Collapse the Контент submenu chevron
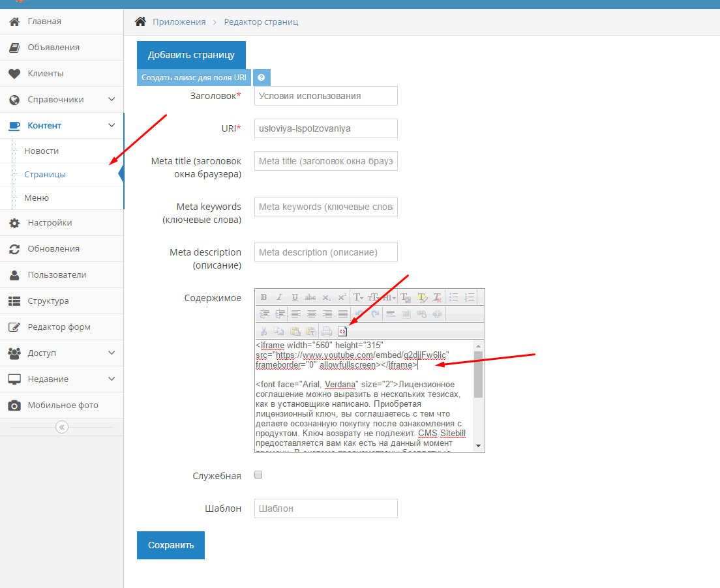Image resolution: width=720 pixels, height=588 pixels. (112, 125)
